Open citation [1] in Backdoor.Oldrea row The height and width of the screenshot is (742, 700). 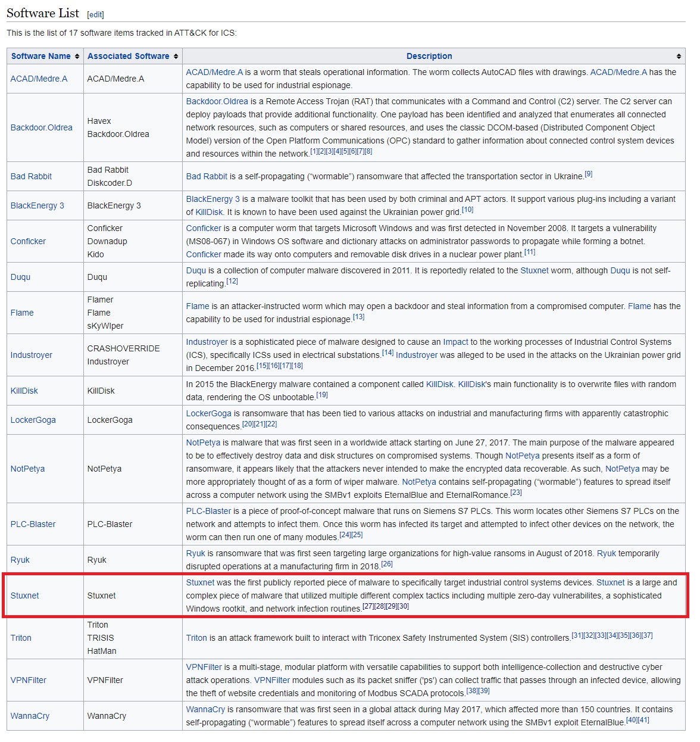coord(314,151)
